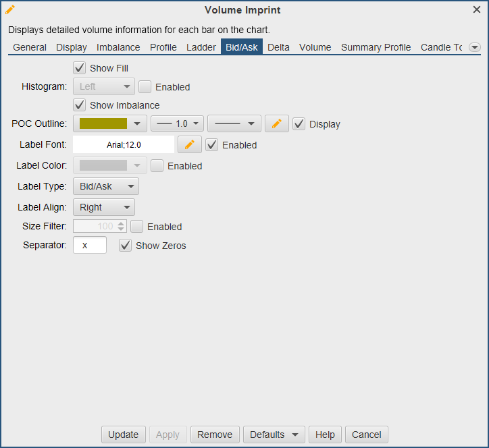Click the Remove button
The width and height of the screenshot is (489, 448).
click(x=215, y=435)
